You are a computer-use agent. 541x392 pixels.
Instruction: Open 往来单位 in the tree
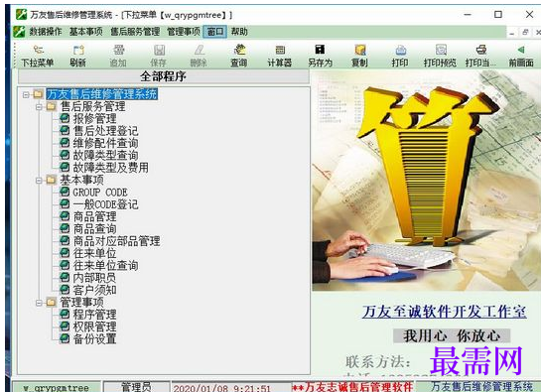[x=94, y=253]
